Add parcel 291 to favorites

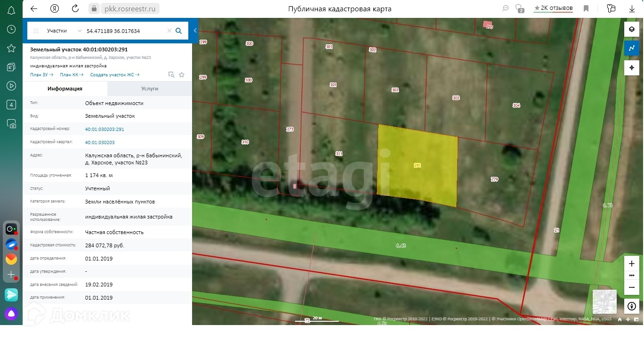coord(182,74)
